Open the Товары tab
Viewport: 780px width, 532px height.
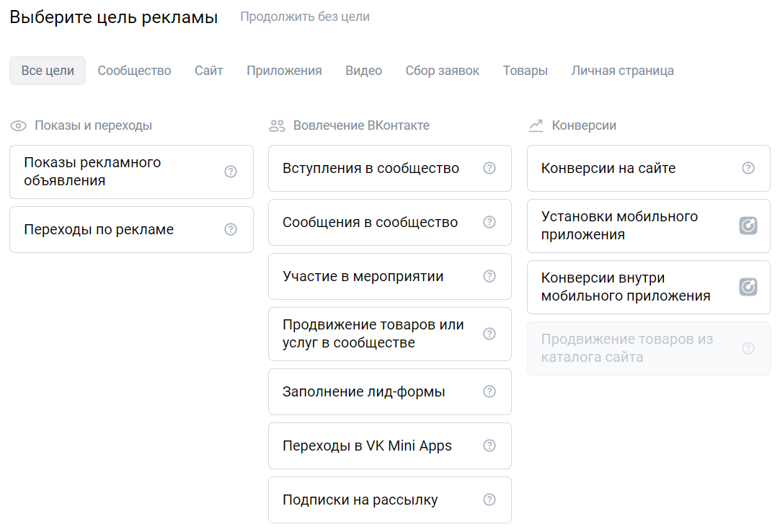(x=526, y=71)
